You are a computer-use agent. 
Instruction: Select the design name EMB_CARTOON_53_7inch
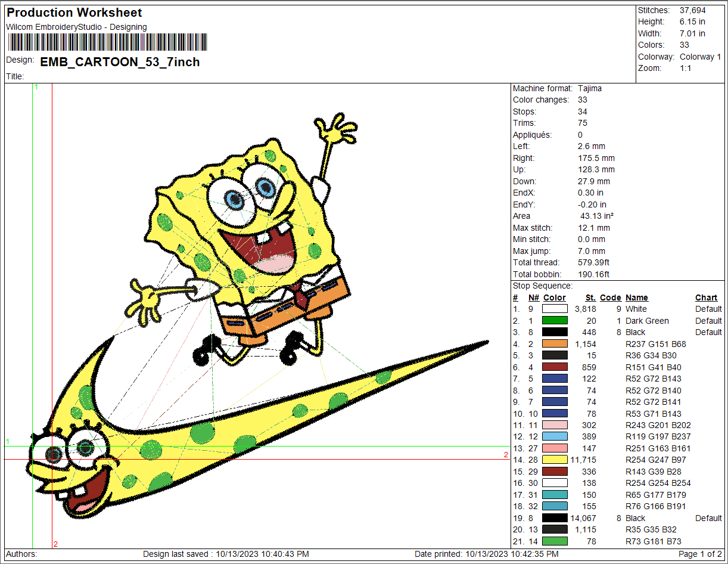click(120, 62)
